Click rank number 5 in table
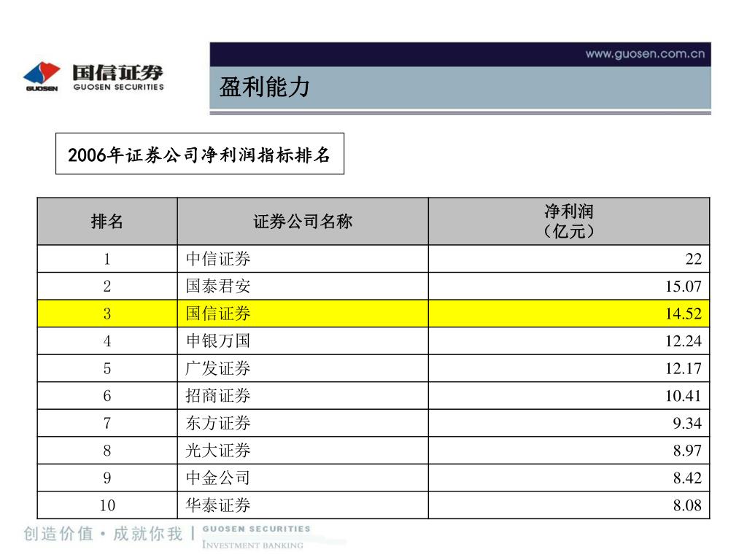 107,368
